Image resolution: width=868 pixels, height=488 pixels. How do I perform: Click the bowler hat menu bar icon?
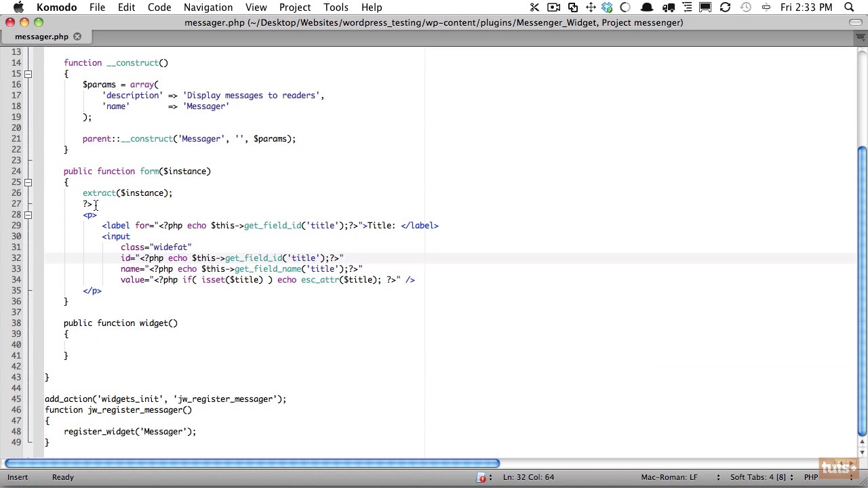[x=646, y=7]
